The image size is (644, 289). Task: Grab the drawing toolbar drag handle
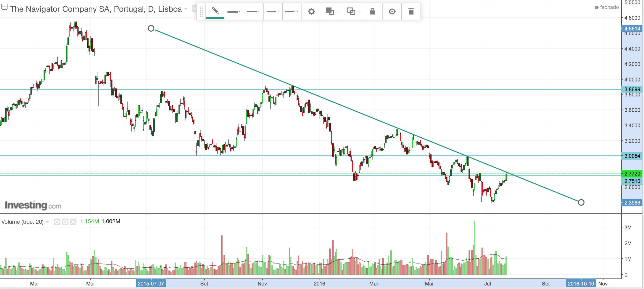click(x=201, y=11)
